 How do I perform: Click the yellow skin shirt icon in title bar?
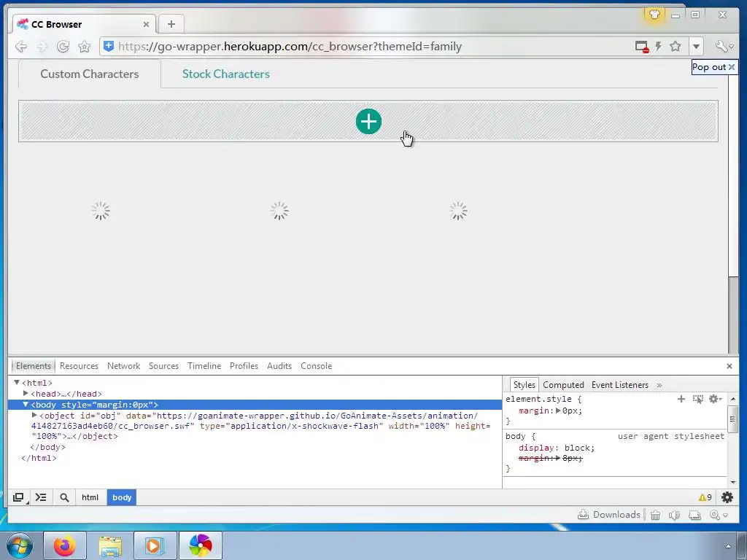tap(654, 15)
